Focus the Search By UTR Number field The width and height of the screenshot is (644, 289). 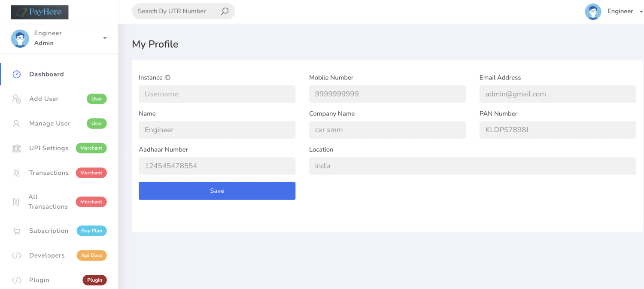pyautogui.click(x=176, y=11)
